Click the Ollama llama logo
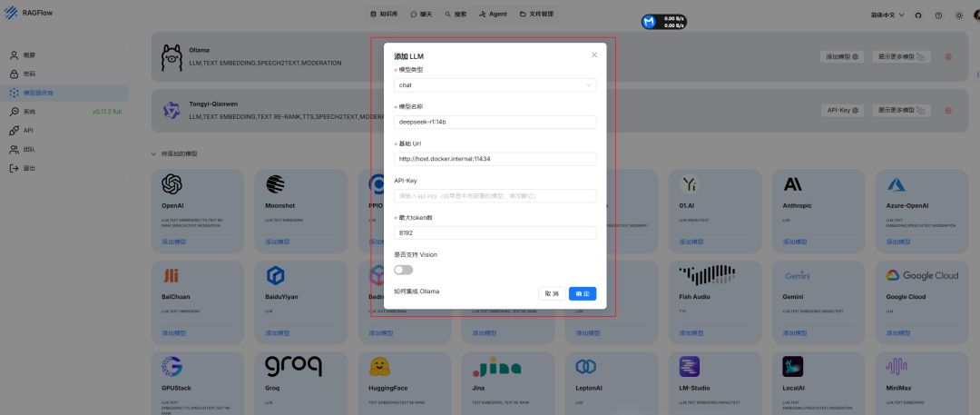The height and width of the screenshot is (415, 980). (171, 57)
